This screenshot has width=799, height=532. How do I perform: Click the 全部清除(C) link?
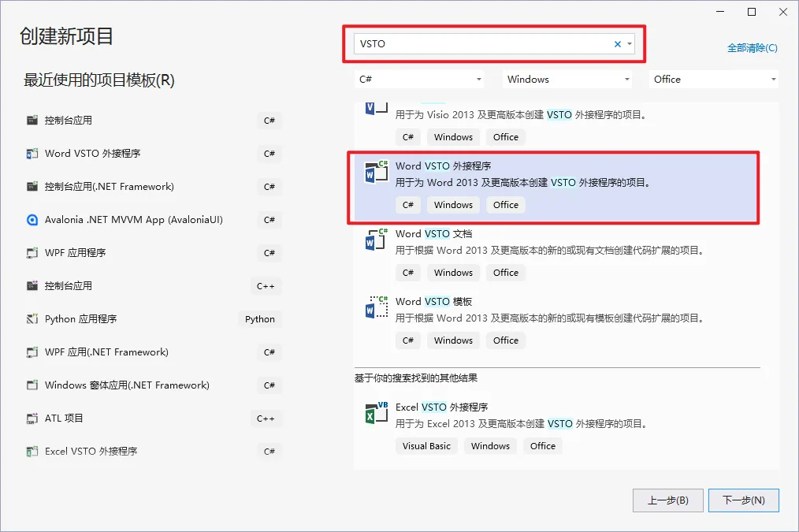pyautogui.click(x=753, y=48)
